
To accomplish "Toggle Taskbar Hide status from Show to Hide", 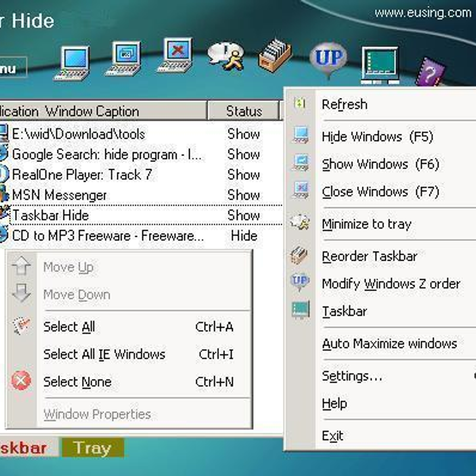I will click(x=244, y=215).
